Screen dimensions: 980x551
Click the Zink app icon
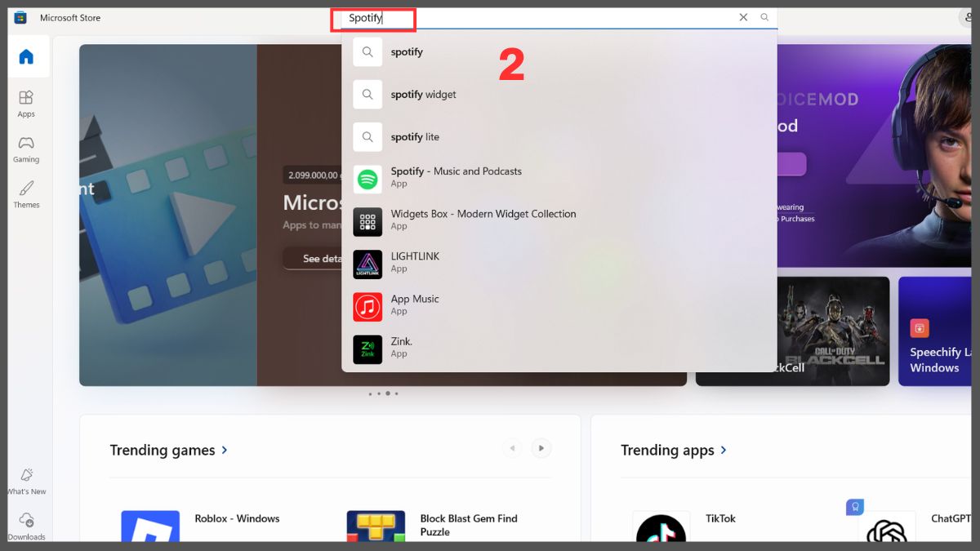(367, 349)
